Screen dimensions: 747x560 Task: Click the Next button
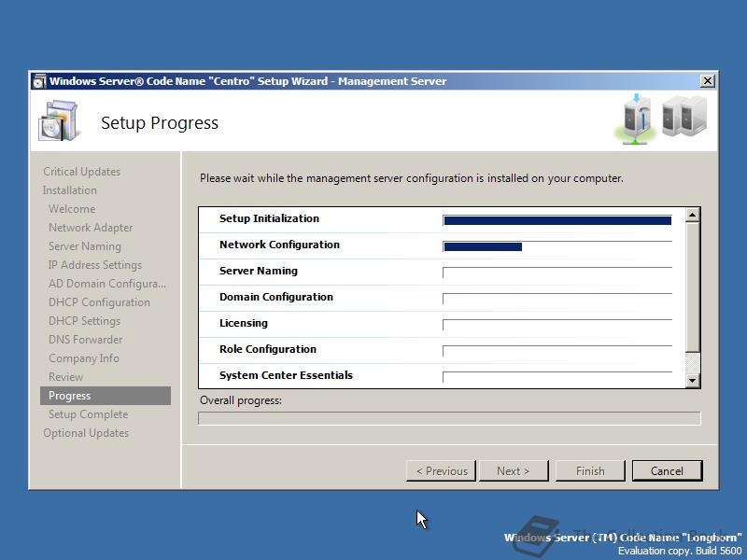[x=513, y=471]
